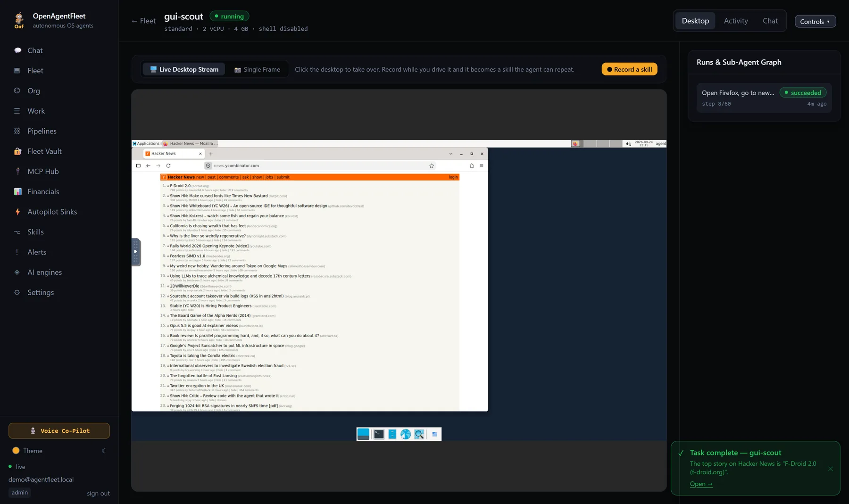Screen dimensions: 849x504
Task: Launch the web browser globe icon in the dock
Action: pos(406,434)
